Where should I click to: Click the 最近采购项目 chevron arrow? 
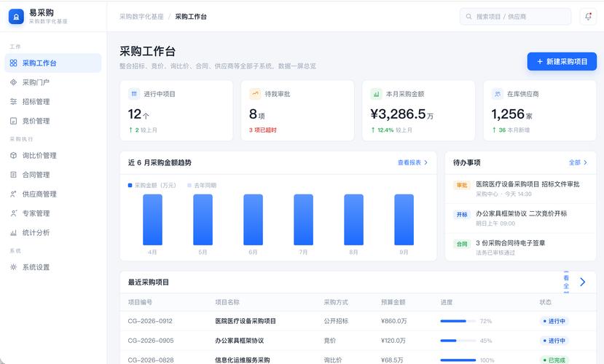tap(582, 282)
